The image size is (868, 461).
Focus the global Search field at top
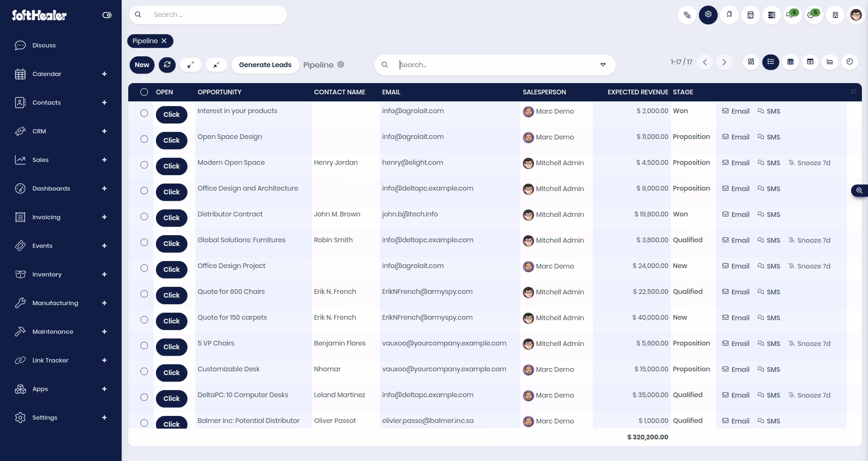point(208,15)
